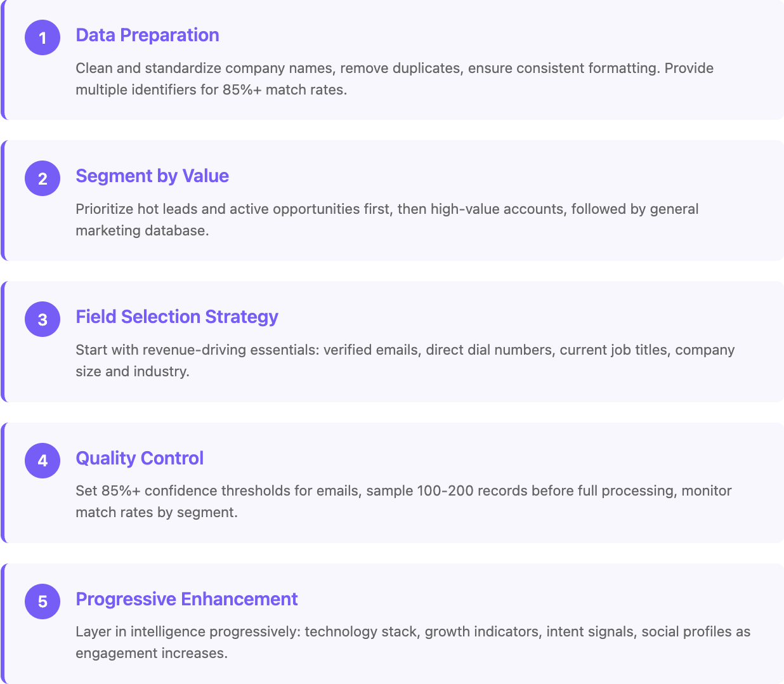Select the Data Preparation heading
The image size is (784, 684).
click(147, 35)
